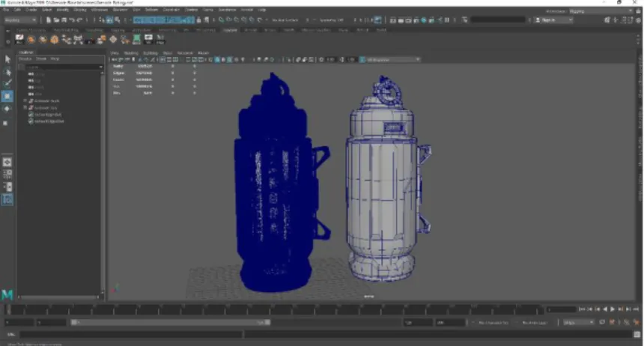Go to start of playback range
Viewport: 644px width, 346px height.
coord(582,309)
